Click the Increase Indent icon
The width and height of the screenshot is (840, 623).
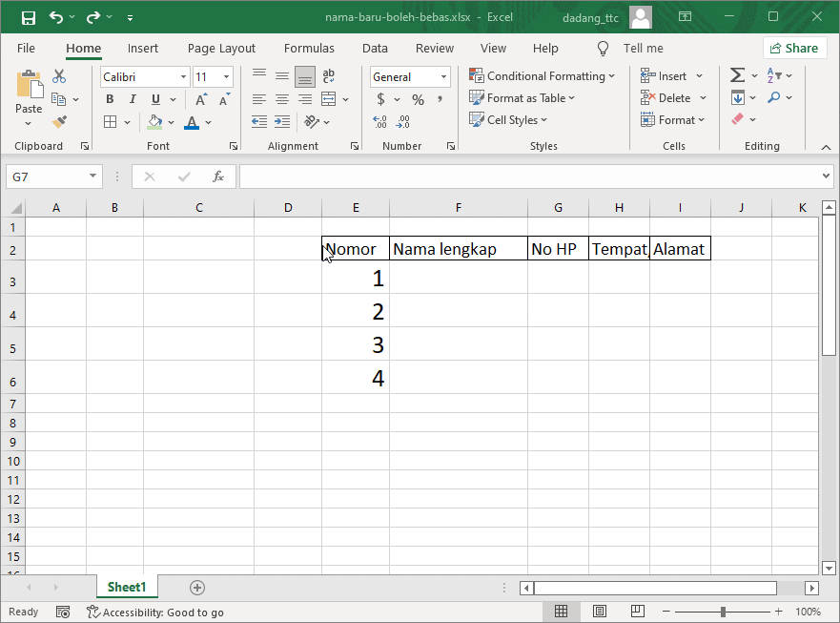(x=282, y=121)
